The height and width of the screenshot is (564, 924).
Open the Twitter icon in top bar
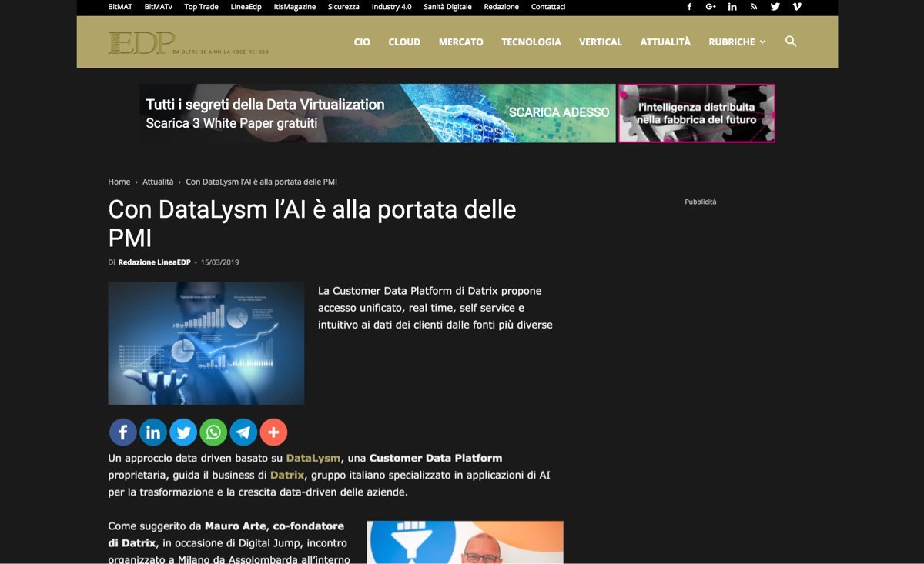775,7
